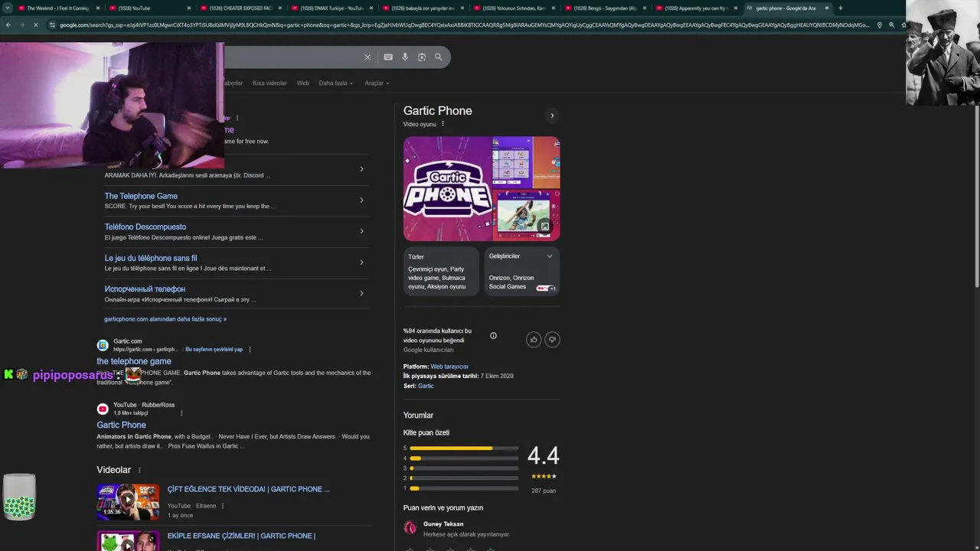Clear the Google search box with the X
The image size is (980, 551).
(367, 57)
